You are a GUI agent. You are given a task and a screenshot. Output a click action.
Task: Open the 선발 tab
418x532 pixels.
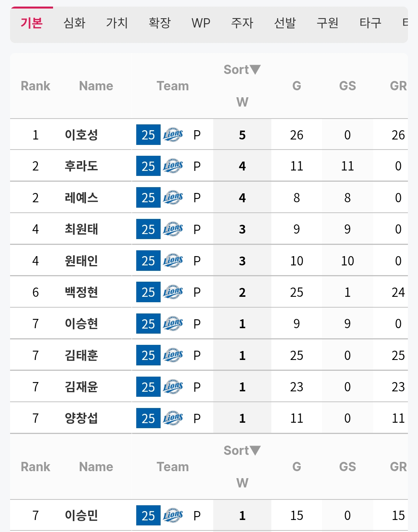(285, 23)
